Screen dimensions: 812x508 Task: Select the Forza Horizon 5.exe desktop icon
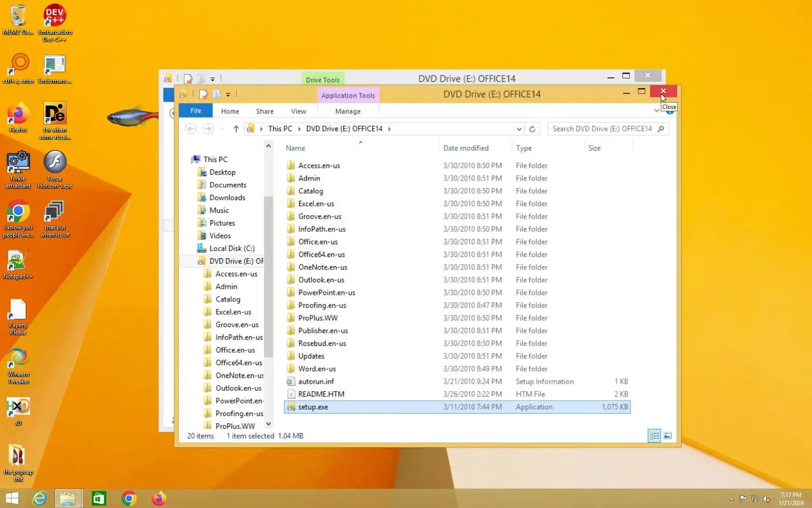[55, 169]
